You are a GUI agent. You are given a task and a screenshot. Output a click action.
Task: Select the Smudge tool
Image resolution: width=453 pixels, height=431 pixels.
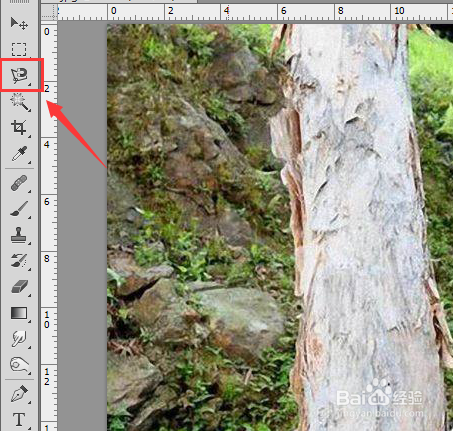19,339
